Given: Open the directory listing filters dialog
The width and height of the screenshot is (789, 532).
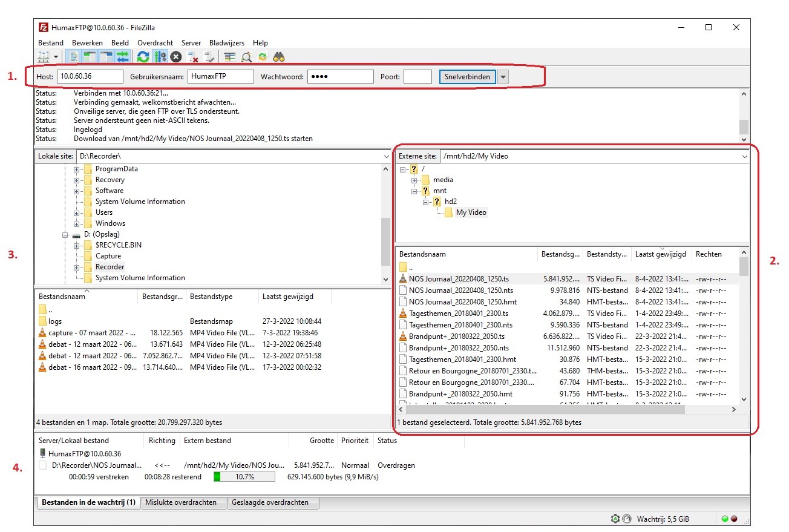Looking at the screenshot, I should pos(229,57).
